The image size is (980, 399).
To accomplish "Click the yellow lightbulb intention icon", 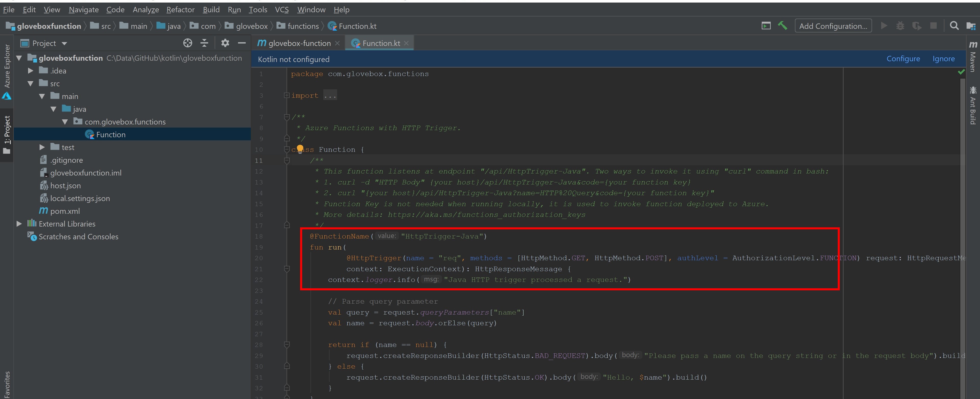I will 300,148.
